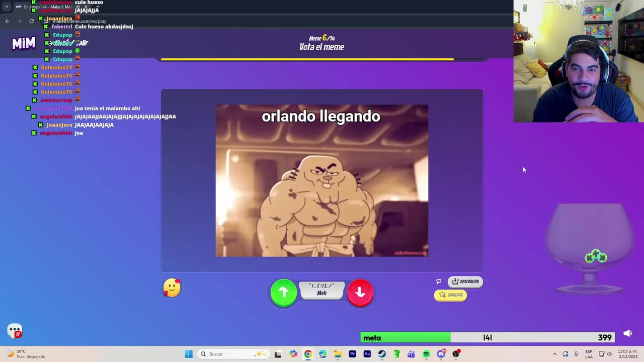644x362 pixels.
Task: Click the green clover in the glass
Action: point(596,257)
